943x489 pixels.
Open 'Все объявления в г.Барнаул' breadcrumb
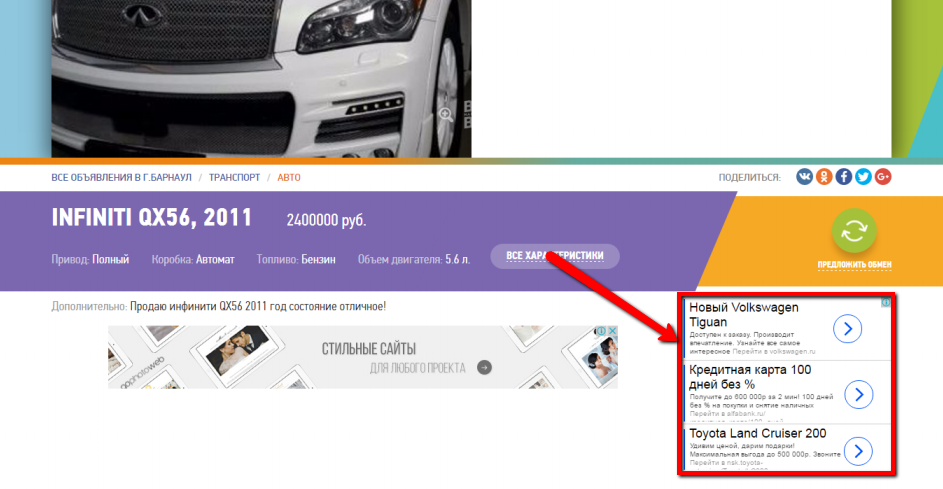[x=121, y=177]
